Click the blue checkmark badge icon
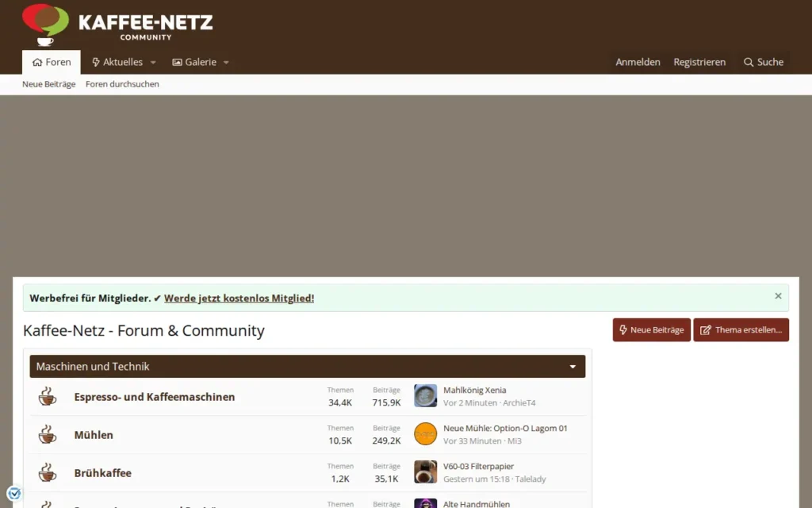Viewport: 812px width, 508px height. click(x=14, y=494)
